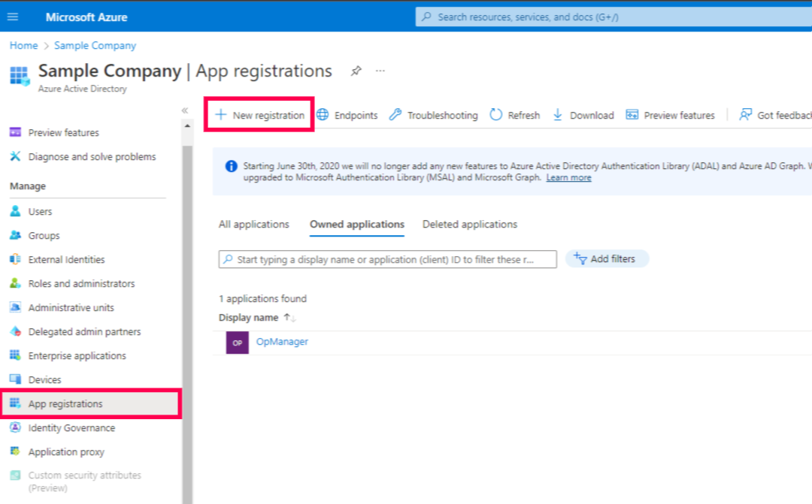The width and height of the screenshot is (812, 504).
Task: Send feedback via Got feedback
Action: pos(782,115)
